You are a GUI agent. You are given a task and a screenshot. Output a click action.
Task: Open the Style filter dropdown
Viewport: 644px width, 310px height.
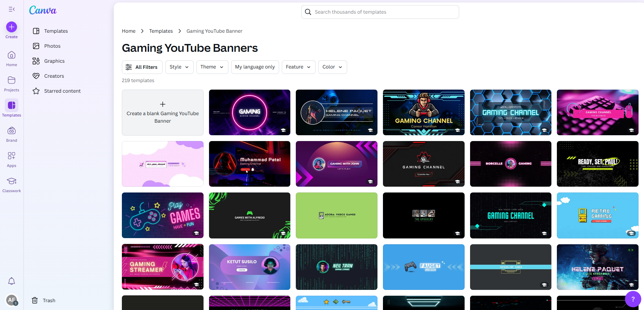pyautogui.click(x=179, y=67)
